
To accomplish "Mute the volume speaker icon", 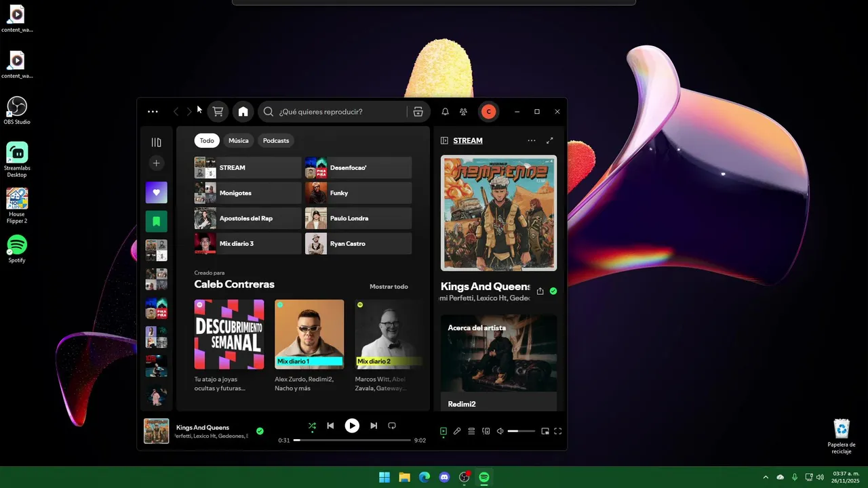I will coord(500,431).
